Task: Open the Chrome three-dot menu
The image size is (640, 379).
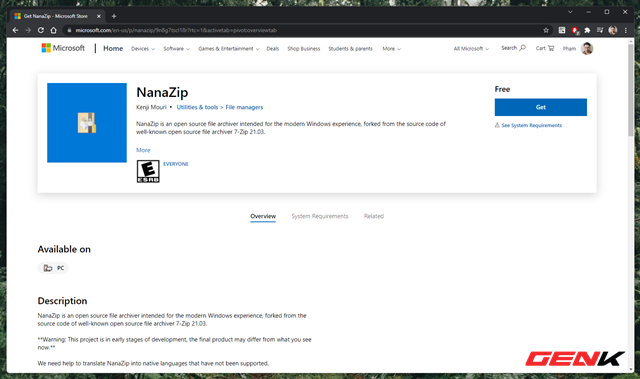Action: tap(625, 30)
